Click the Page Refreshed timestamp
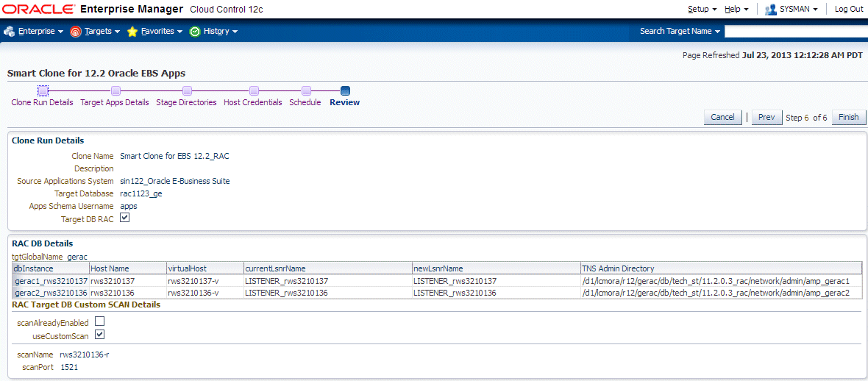Screen dimensions: 868x381 tap(772, 55)
